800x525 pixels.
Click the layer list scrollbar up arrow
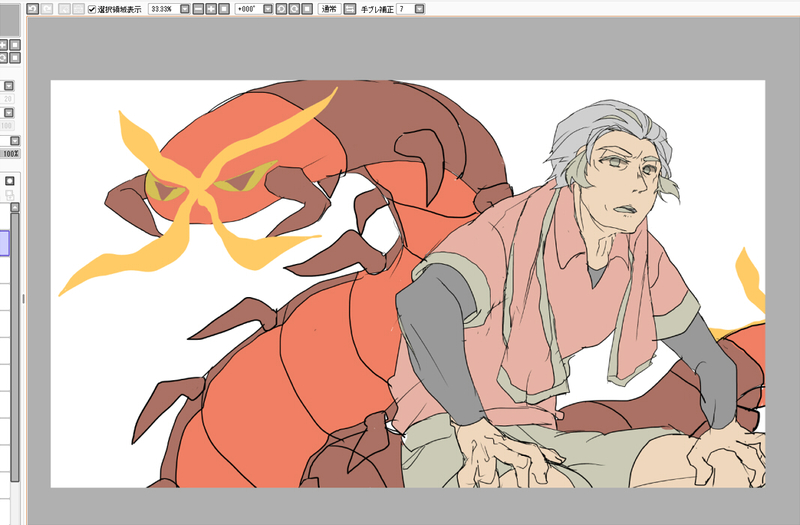tap(15, 207)
